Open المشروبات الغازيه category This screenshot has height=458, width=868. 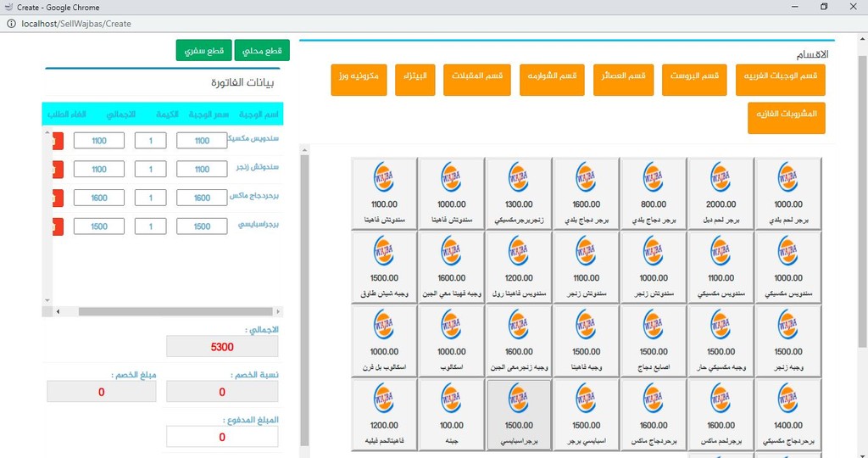(x=787, y=118)
